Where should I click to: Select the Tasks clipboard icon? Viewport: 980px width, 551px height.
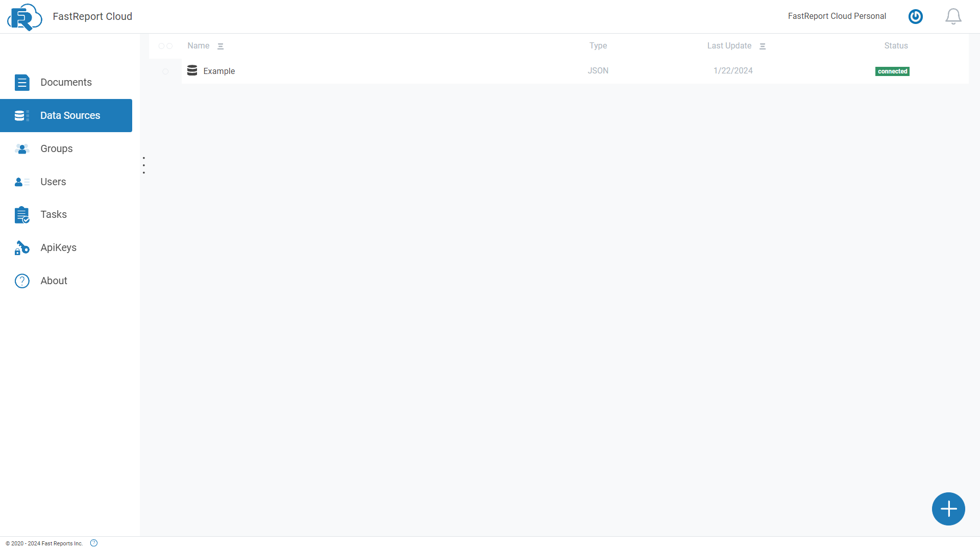pos(22,215)
